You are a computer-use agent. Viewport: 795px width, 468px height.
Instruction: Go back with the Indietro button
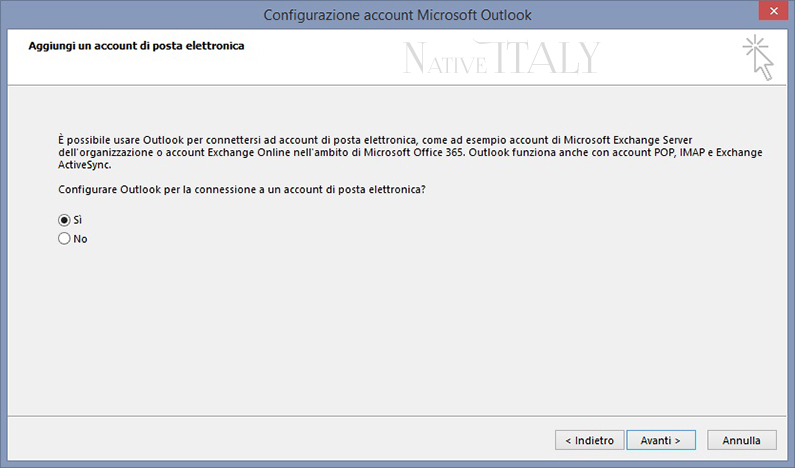(x=589, y=440)
